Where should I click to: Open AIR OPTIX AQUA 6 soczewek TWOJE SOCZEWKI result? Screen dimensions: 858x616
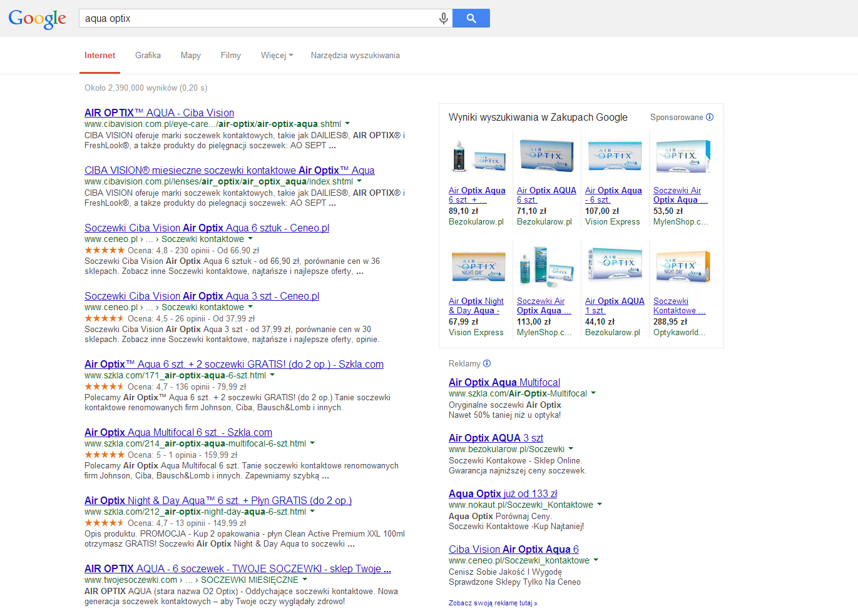point(238,568)
